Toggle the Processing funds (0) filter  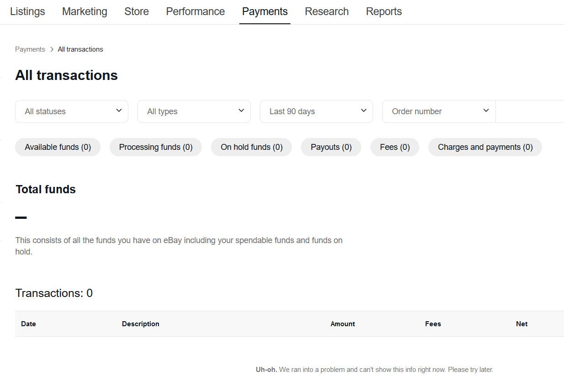(x=156, y=147)
